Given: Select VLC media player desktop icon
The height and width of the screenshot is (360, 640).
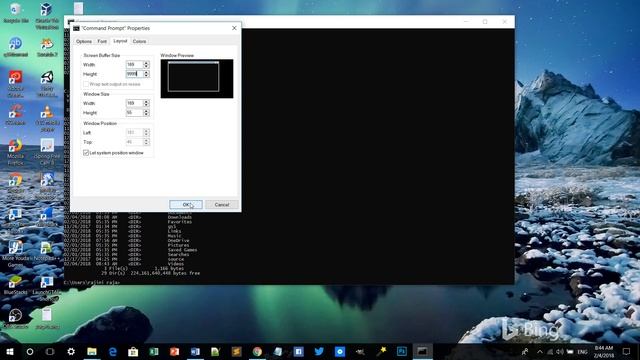Looking at the screenshot, I should [47, 118].
